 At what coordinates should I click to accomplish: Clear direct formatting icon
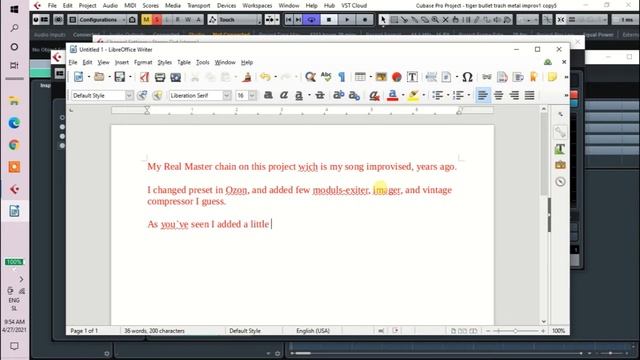tap(373, 96)
